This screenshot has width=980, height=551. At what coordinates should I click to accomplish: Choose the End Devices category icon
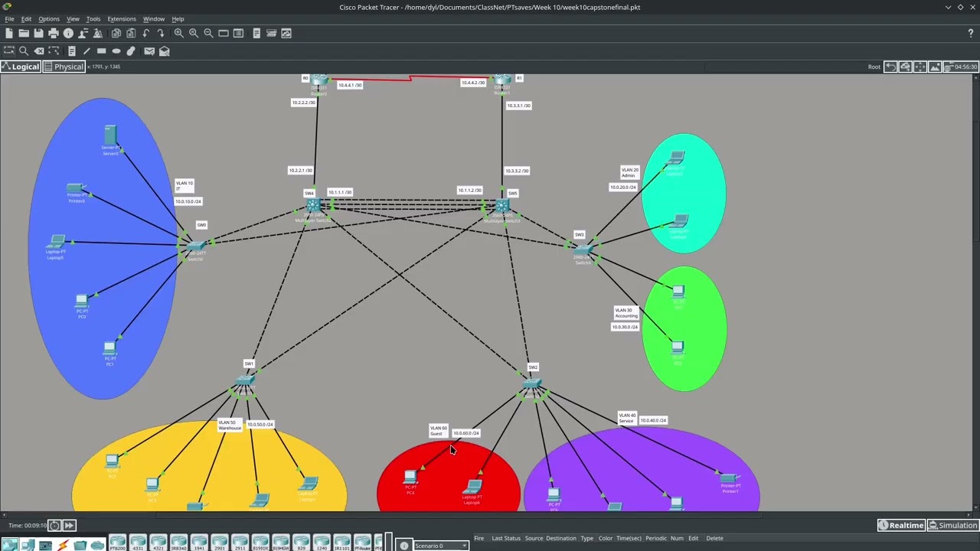click(28, 546)
